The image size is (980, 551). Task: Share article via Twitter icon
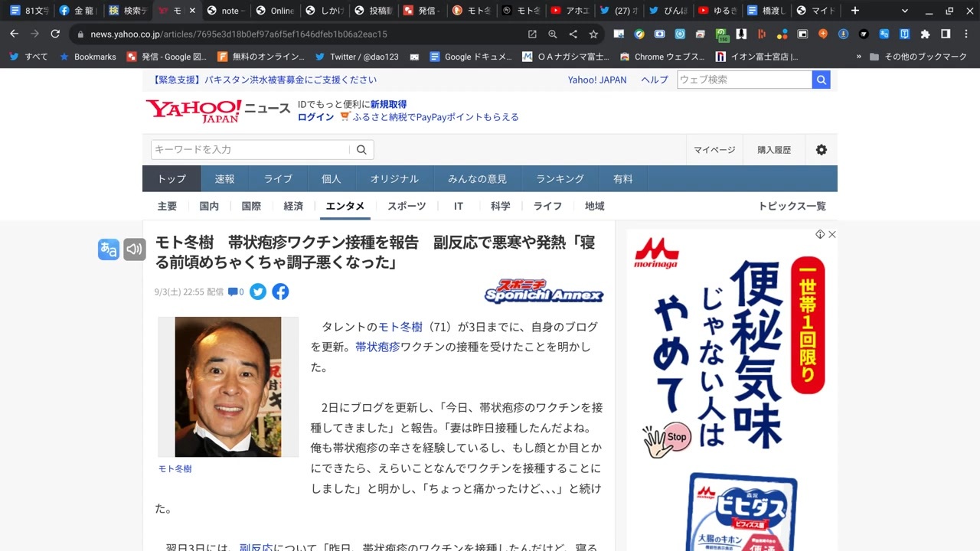258,292
